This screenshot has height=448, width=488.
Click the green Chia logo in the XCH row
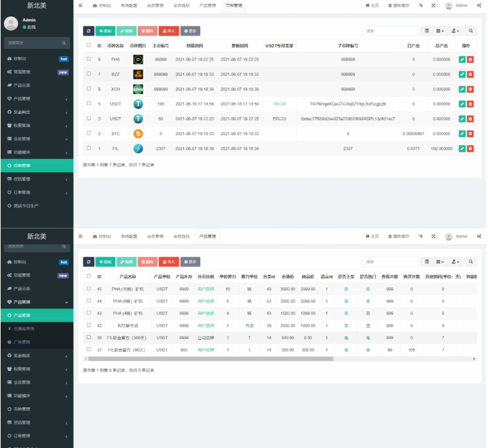tap(138, 89)
